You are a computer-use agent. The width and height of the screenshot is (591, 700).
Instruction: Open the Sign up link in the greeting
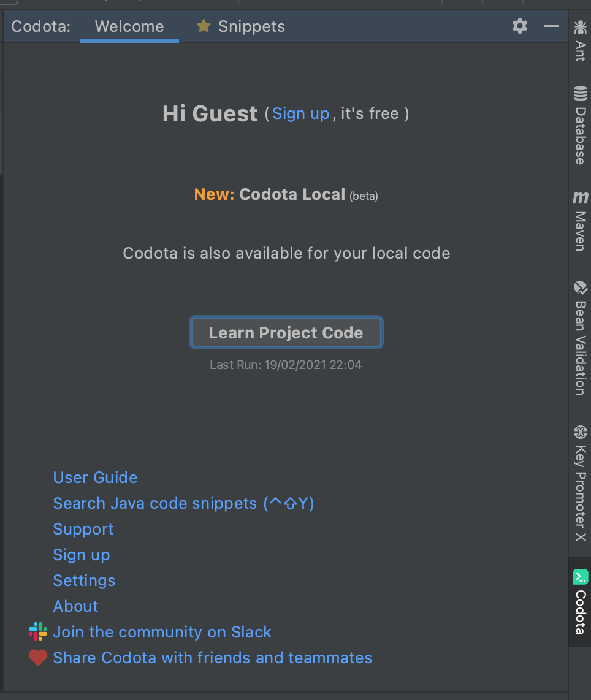[300, 113]
